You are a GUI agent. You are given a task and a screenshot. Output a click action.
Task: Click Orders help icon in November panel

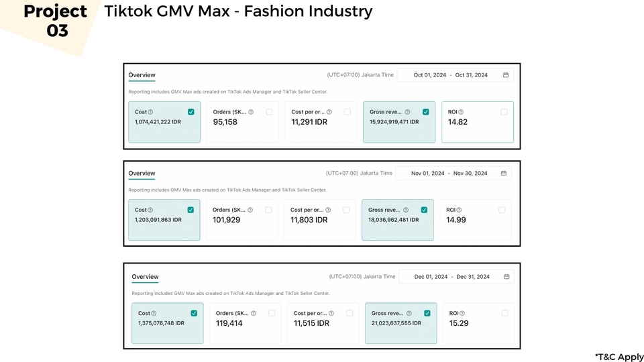click(x=250, y=210)
